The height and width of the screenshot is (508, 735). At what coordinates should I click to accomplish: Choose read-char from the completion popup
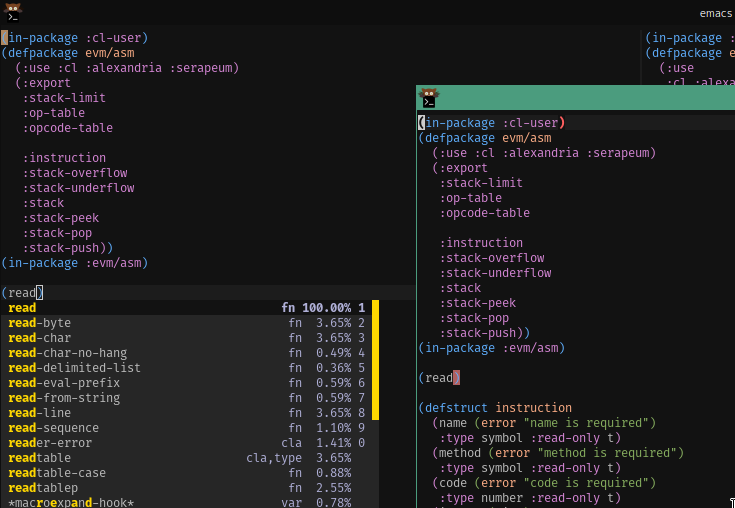40,338
